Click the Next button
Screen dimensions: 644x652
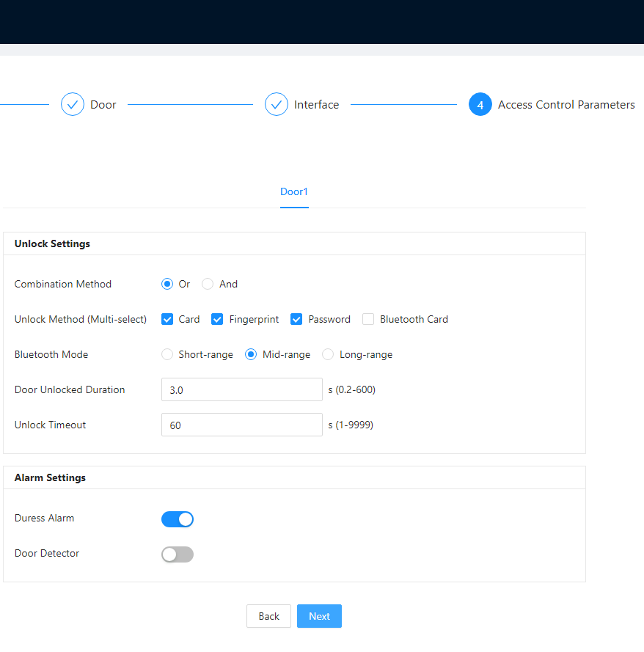click(319, 616)
